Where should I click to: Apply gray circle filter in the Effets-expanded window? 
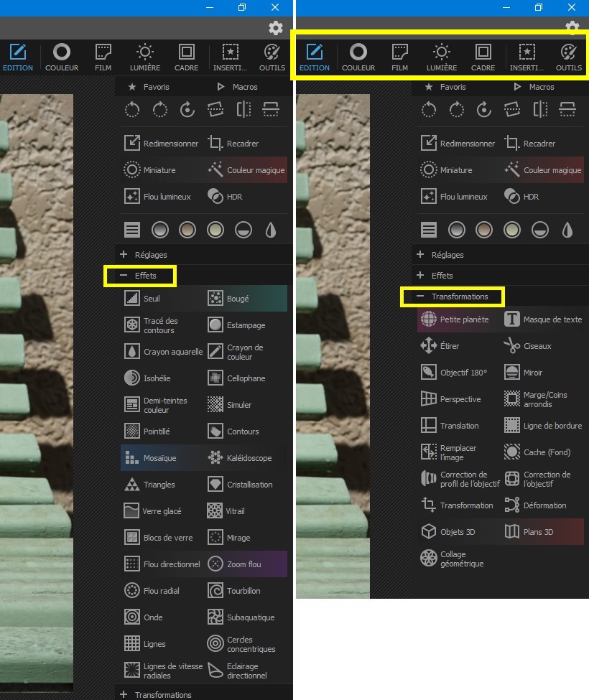(160, 230)
